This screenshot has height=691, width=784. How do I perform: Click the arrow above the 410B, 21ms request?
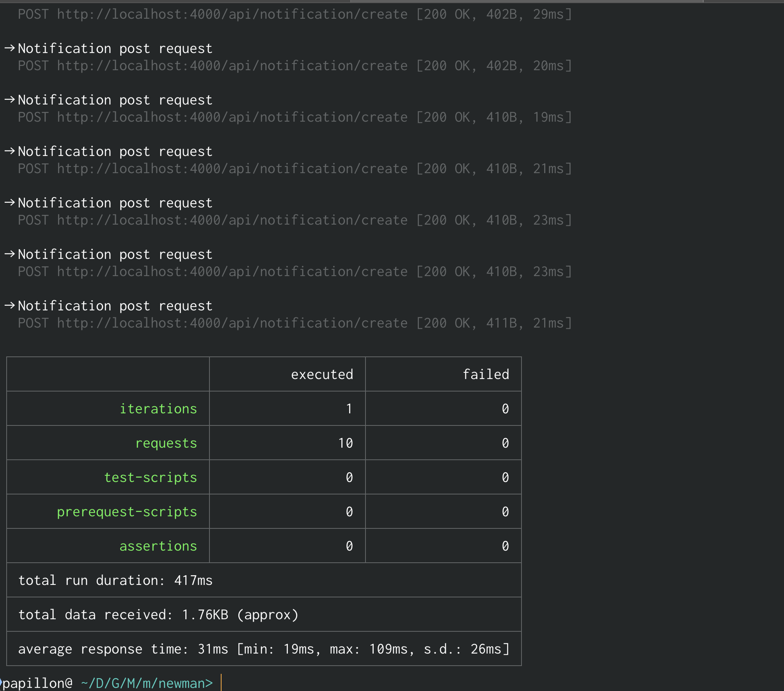(10, 151)
